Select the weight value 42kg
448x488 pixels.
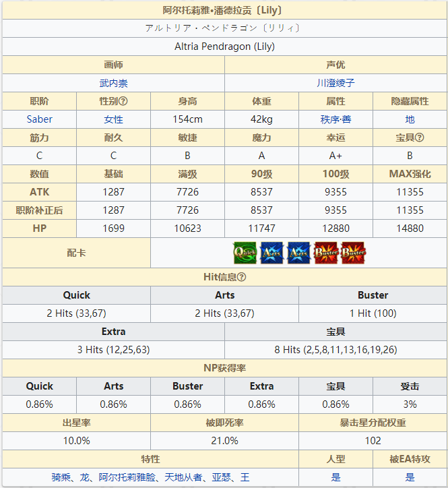coord(261,119)
